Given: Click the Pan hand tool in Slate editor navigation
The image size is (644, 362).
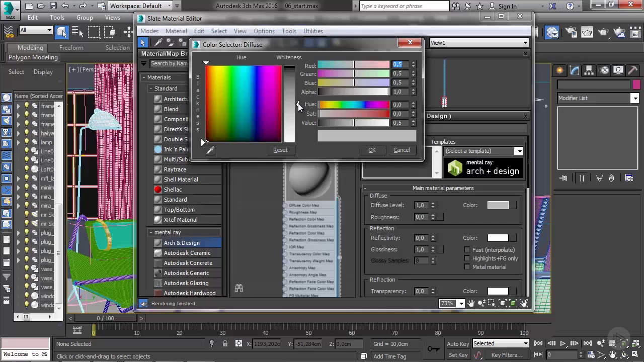Looking at the screenshot, I should [471, 303].
